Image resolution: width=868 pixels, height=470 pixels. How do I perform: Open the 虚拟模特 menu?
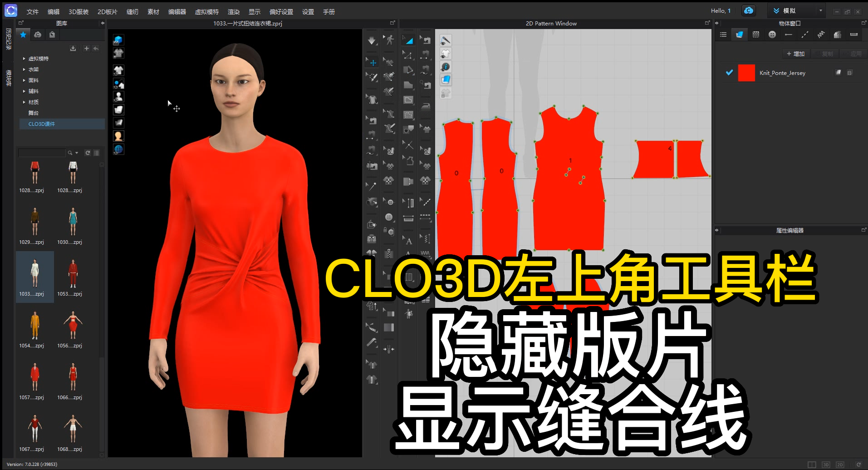click(207, 12)
